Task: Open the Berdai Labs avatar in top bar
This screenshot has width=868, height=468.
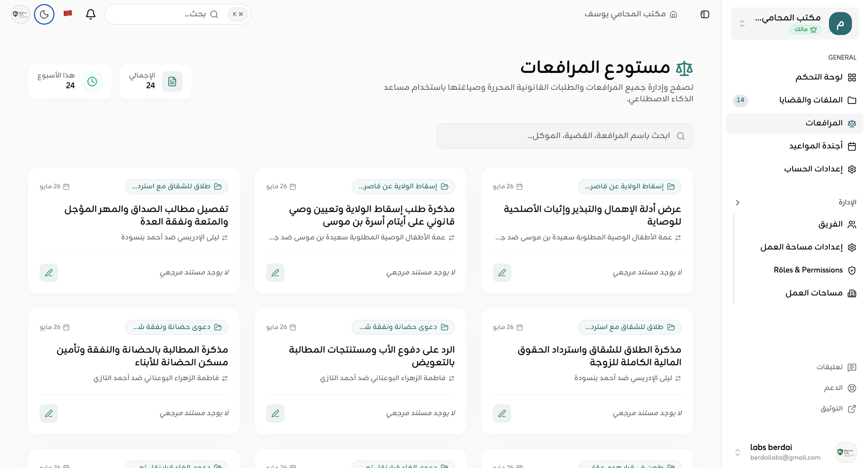Action: tap(21, 14)
